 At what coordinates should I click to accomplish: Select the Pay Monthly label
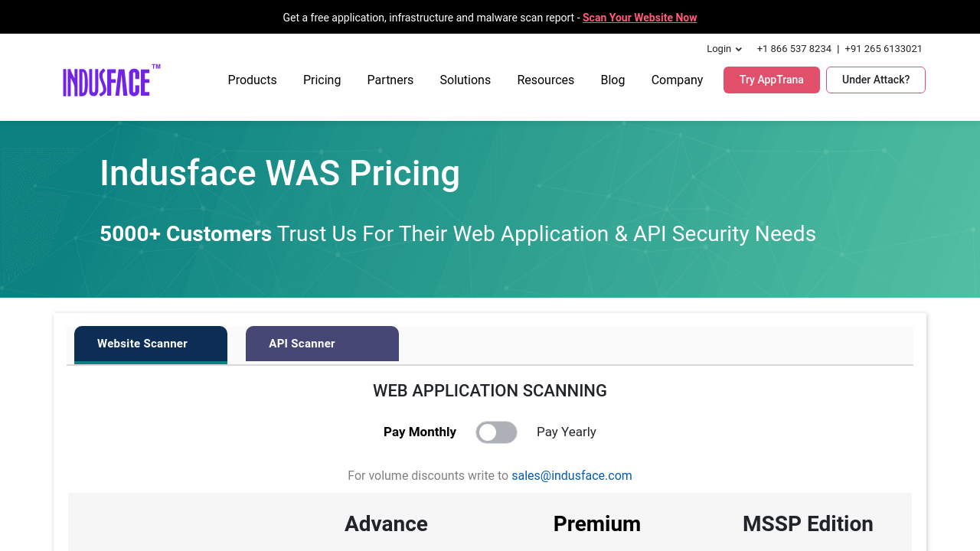[420, 432]
